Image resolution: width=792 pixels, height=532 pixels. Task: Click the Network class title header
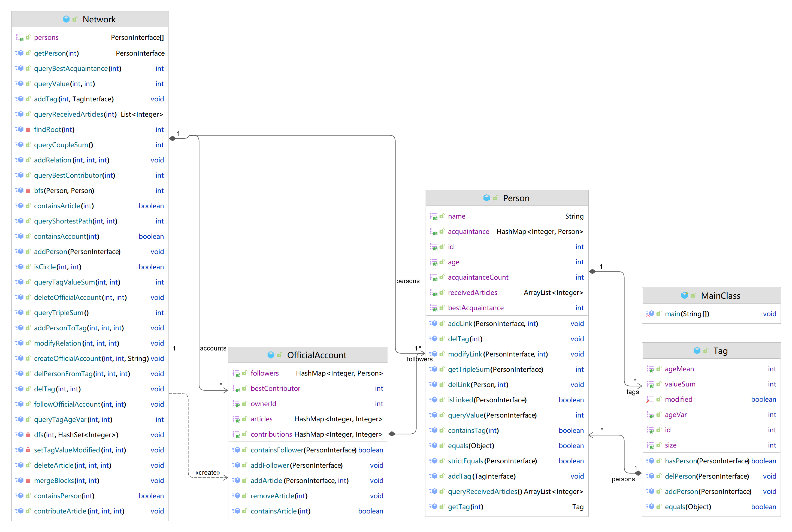coord(99,19)
